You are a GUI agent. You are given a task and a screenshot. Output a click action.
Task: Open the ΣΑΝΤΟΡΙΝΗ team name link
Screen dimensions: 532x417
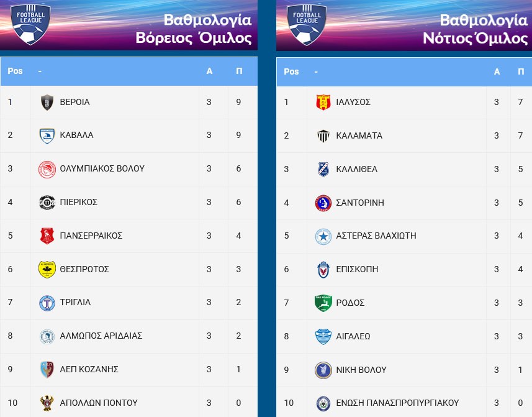click(360, 203)
